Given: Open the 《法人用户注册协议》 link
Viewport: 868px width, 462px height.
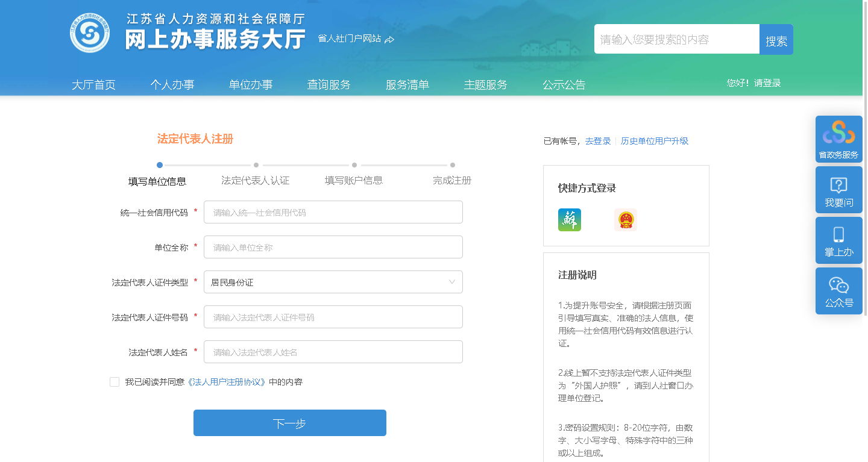Looking at the screenshot, I should click(226, 382).
